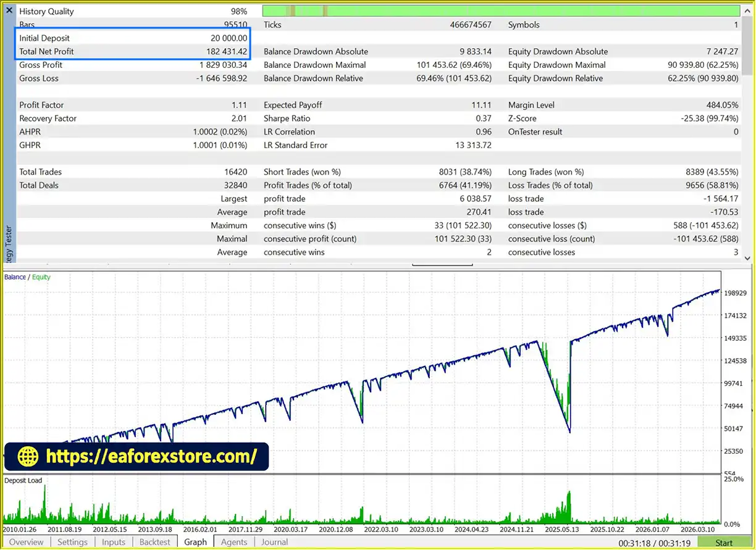Image resolution: width=756 pixels, height=550 pixels.
Task: Select the OnTester result label
Action: [x=535, y=132]
